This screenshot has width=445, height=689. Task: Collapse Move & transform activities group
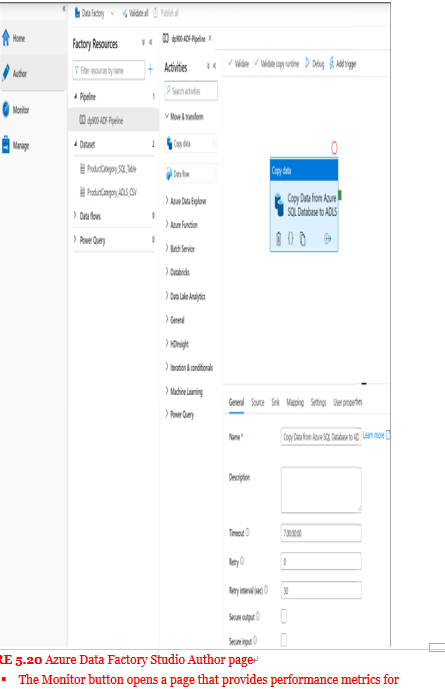pyautogui.click(x=167, y=116)
